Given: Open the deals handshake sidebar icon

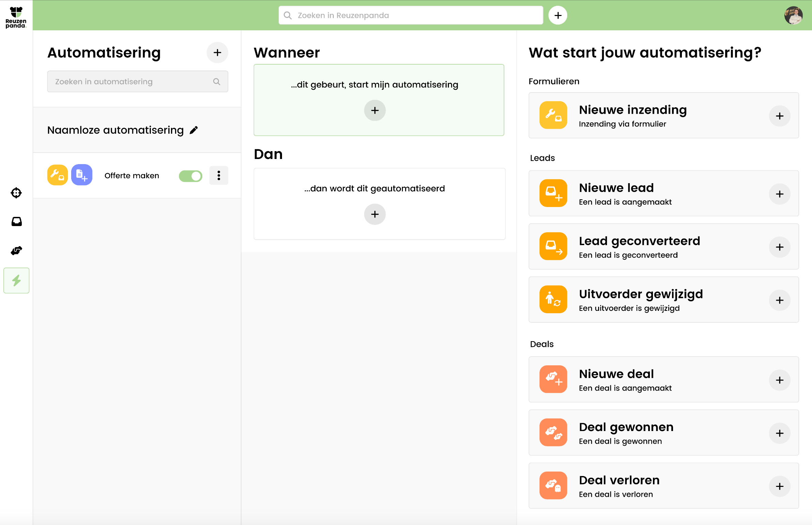Looking at the screenshot, I should 16,251.
